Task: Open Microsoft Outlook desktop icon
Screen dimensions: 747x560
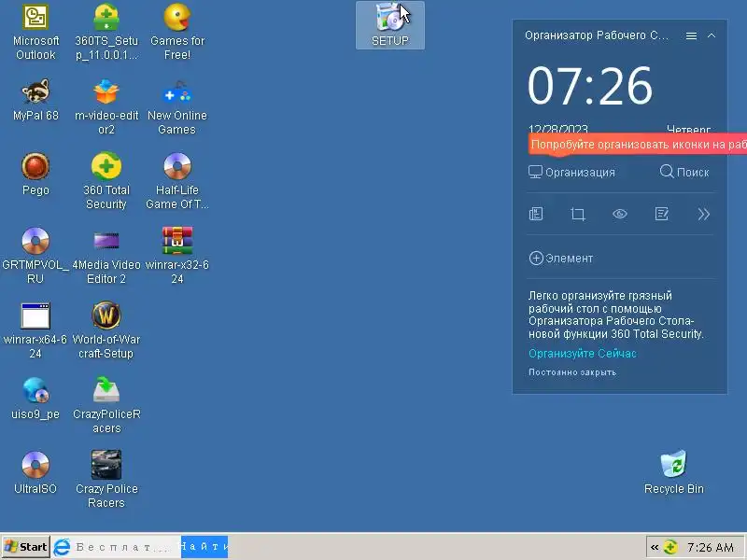Action: (35, 33)
